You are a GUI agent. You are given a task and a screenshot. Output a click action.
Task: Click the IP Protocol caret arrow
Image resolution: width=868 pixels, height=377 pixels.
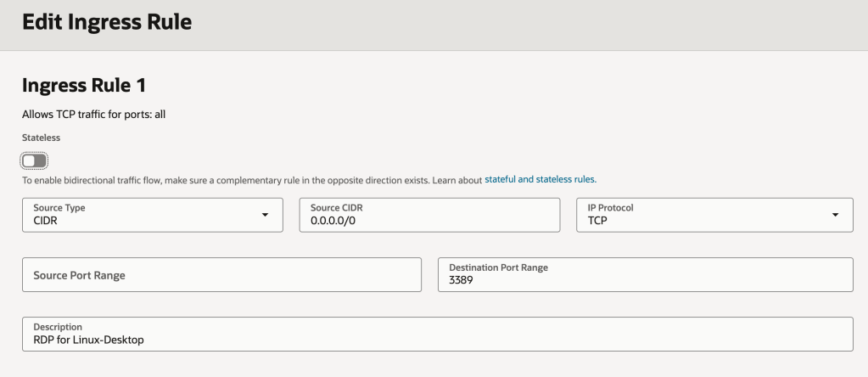836,215
